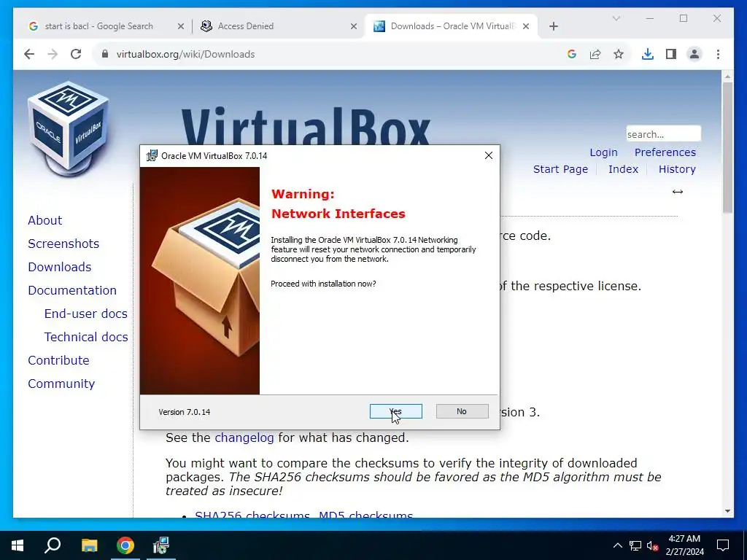
Task: Click the VirtualBox cube logo
Action: click(x=69, y=128)
